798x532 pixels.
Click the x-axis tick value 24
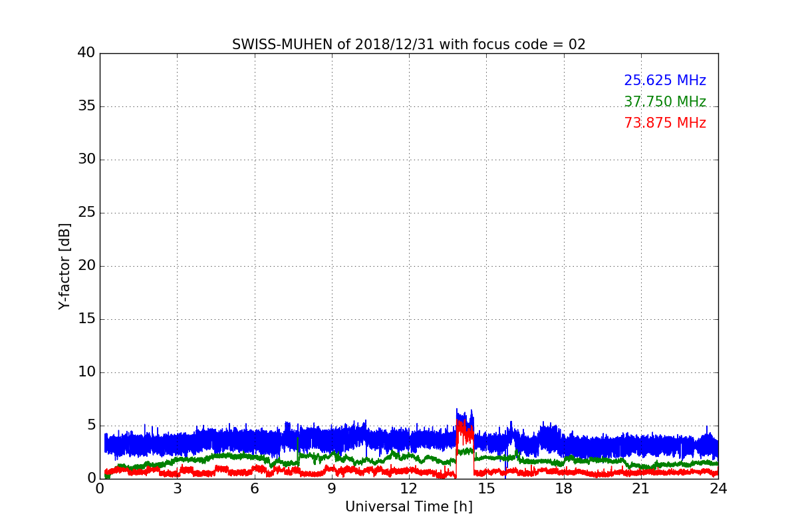(x=718, y=489)
